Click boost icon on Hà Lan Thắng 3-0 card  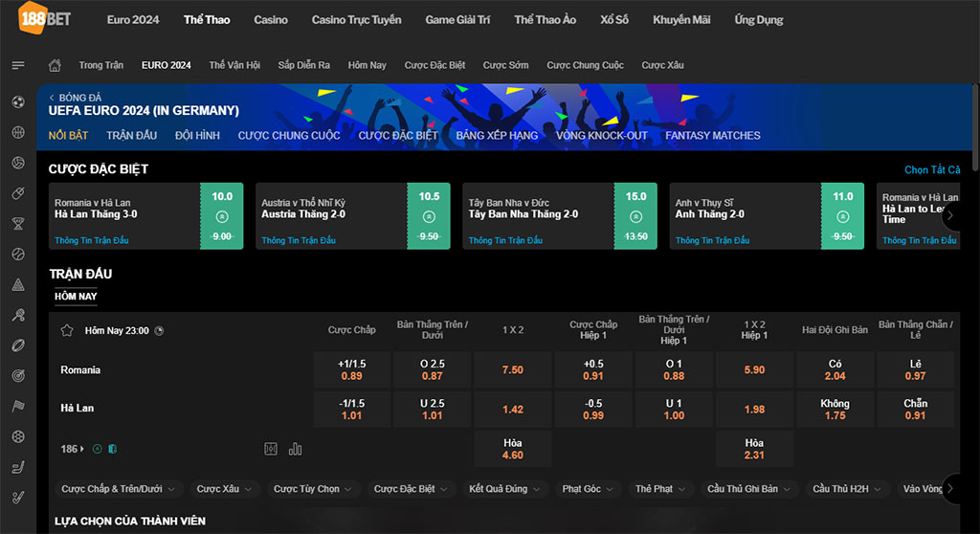pos(222,217)
